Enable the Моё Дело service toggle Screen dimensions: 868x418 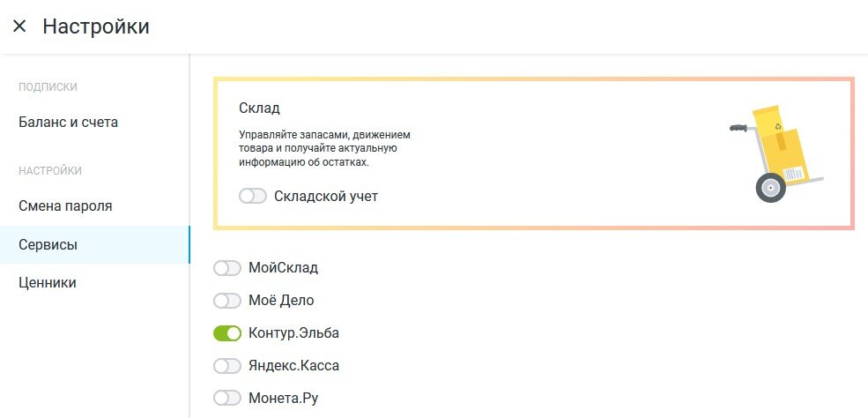pos(227,301)
